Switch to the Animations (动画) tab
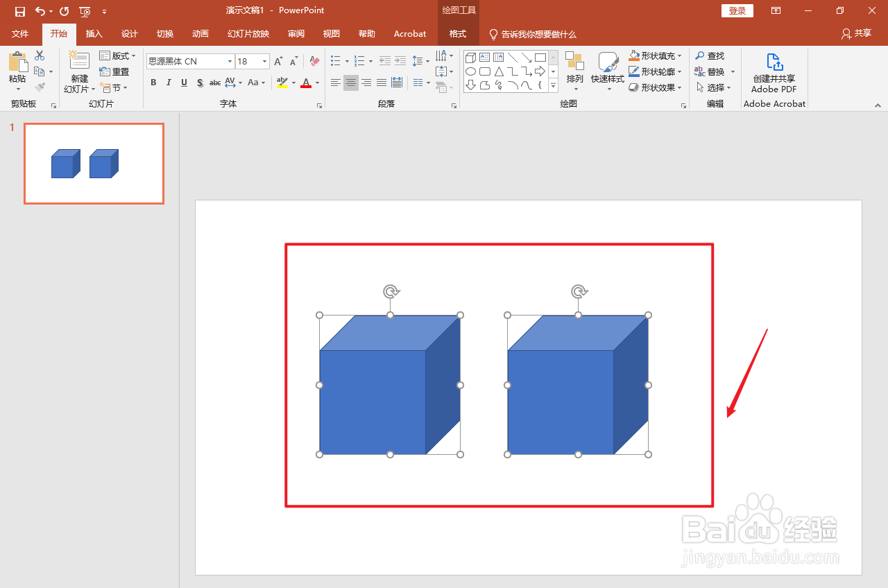888x588 pixels. tap(200, 34)
